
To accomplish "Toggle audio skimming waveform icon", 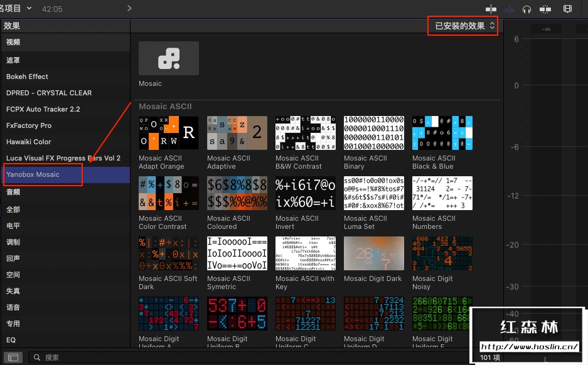I will pos(509,9).
